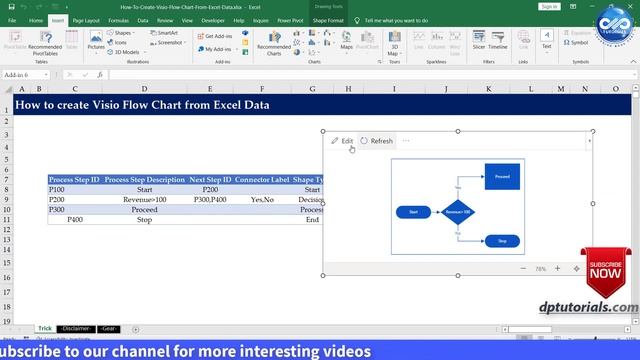Insert a column or bar chart
The width and height of the screenshot is (640, 360).
(x=297, y=33)
